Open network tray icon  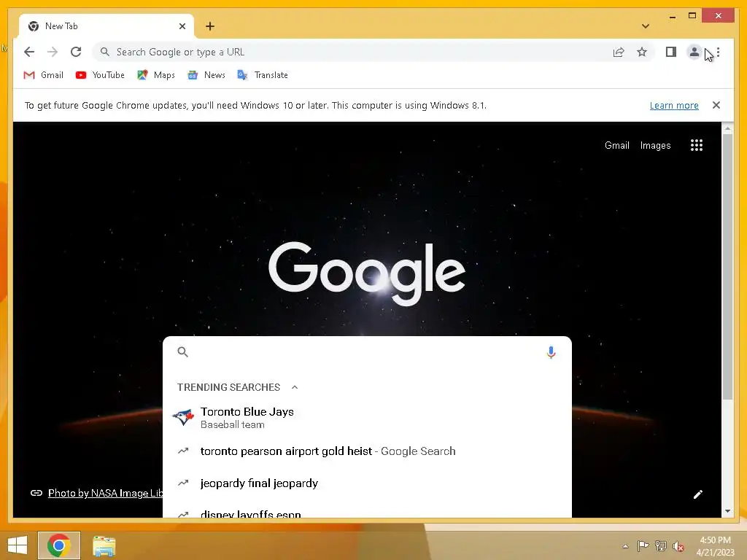coord(660,545)
